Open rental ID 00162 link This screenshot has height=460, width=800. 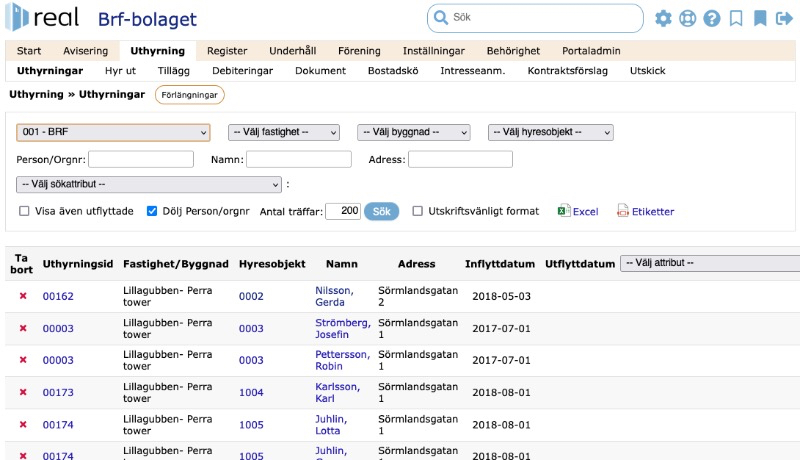point(58,296)
